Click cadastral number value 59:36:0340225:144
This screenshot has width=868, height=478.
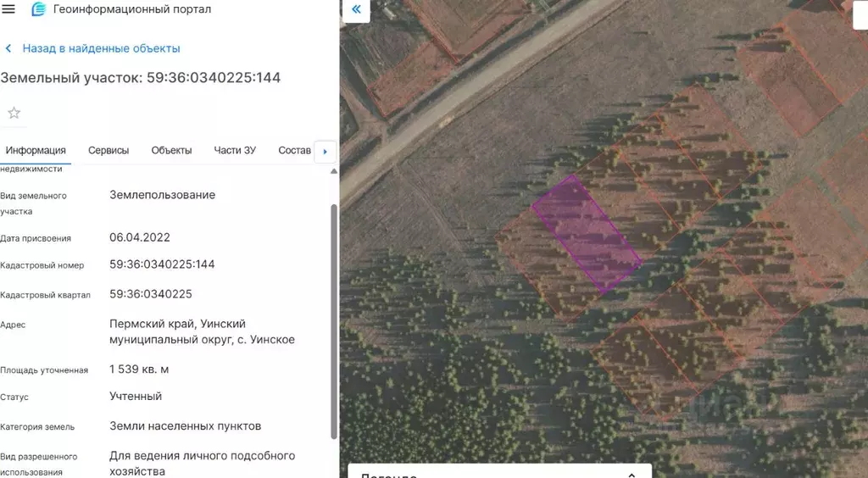click(x=162, y=264)
